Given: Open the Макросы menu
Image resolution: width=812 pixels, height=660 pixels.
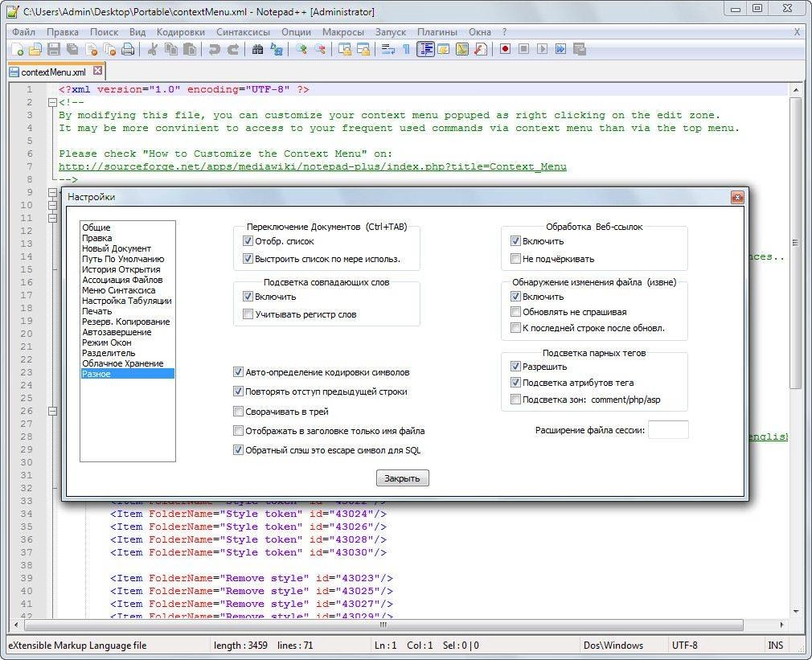Looking at the screenshot, I should 343,32.
